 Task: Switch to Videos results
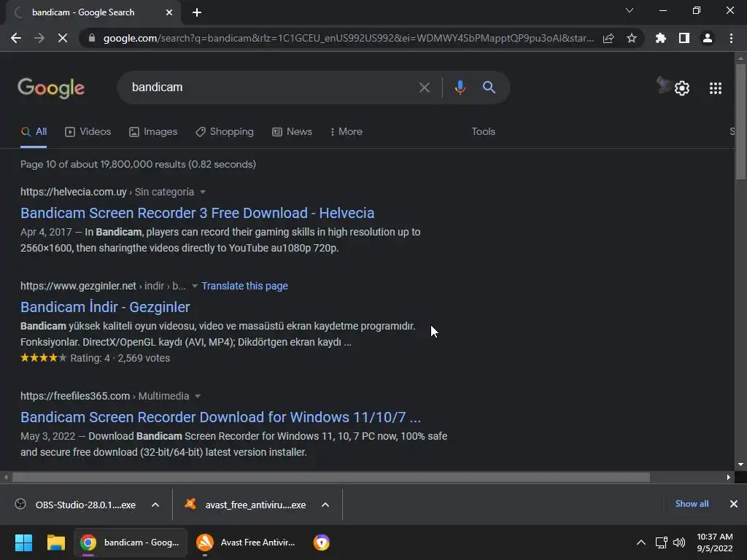pos(88,132)
